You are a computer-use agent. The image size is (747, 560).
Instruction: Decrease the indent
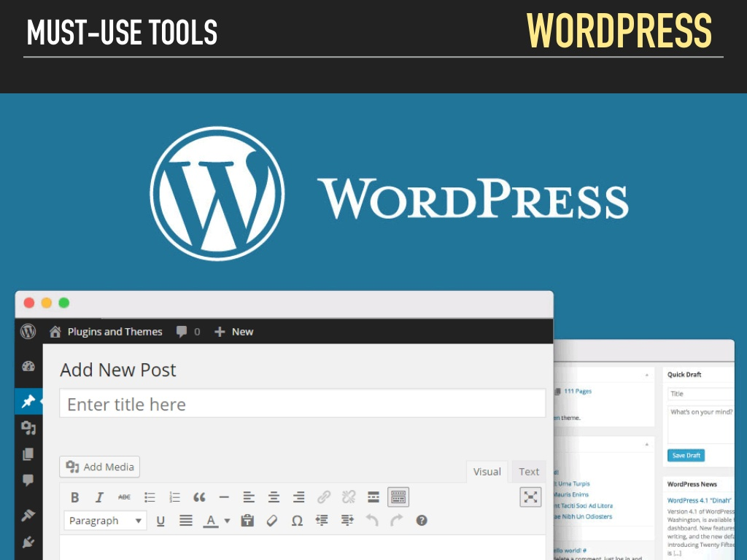322,521
